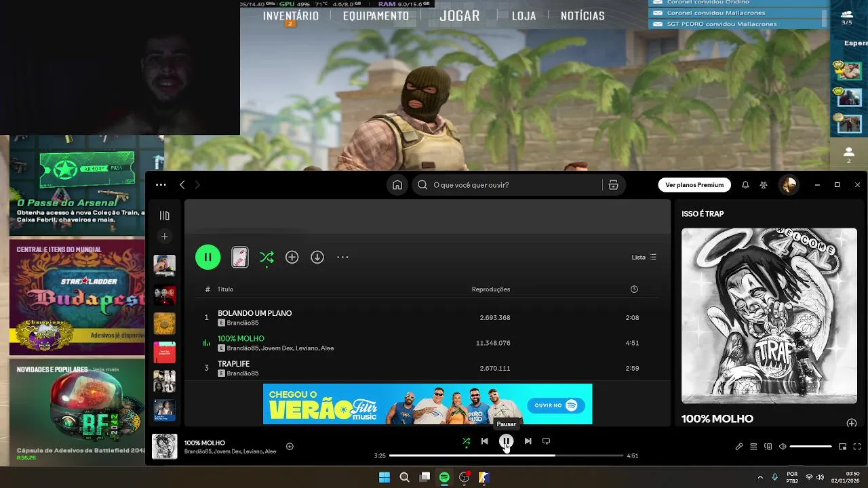Skip to next track

[x=528, y=441]
